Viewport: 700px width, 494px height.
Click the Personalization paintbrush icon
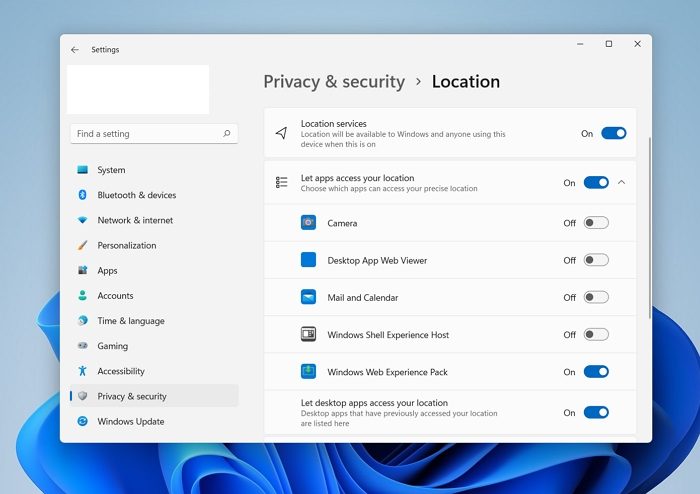tap(83, 245)
